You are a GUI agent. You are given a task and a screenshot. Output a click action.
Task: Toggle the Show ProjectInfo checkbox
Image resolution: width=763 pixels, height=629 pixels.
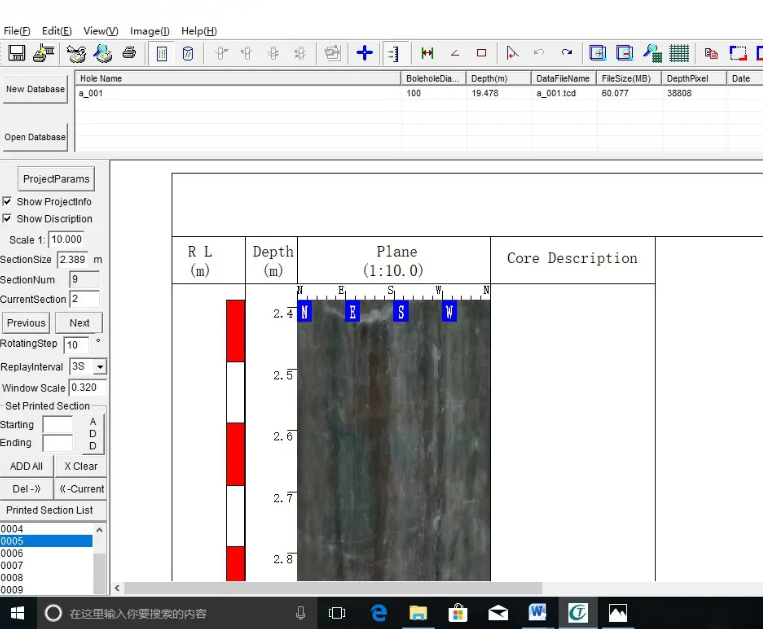[x=8, y=201]
